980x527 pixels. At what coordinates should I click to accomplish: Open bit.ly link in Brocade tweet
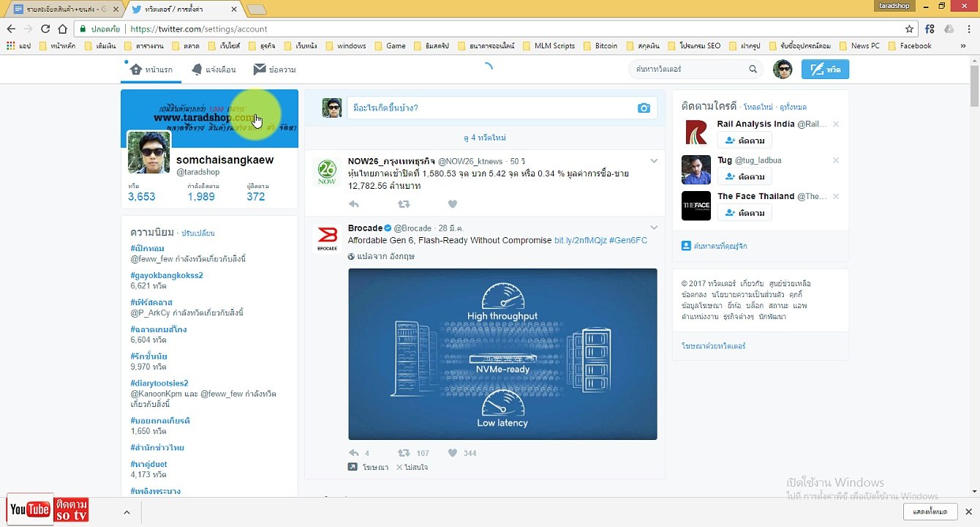point(580,240)
